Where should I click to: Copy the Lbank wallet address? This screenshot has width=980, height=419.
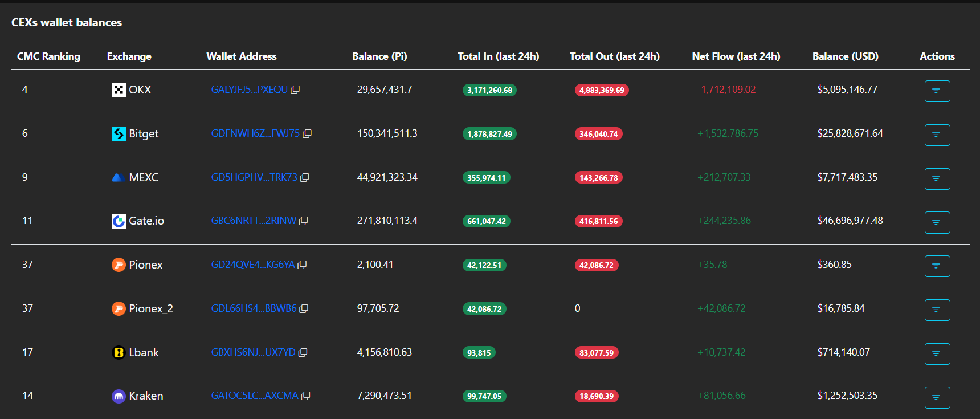pos(303,353)
